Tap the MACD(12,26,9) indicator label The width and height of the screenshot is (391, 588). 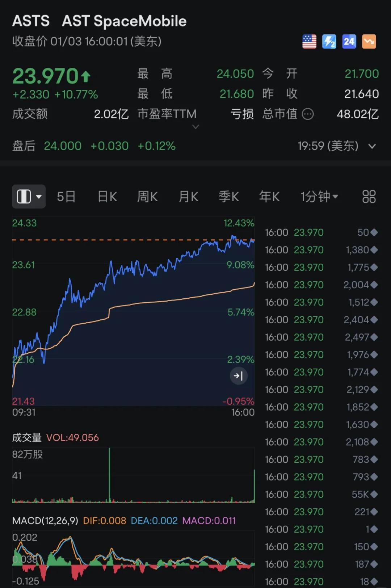[45, 521]
